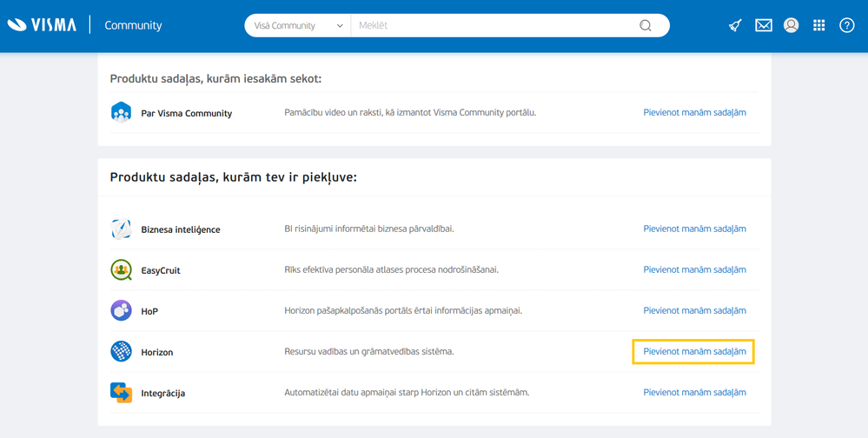This screenshot has height=438, width=868.
Task: Click text 'Horizon pašapkalpošanās portāls ērtai informācijas apmaiņai.'
Action: [403, 310]
